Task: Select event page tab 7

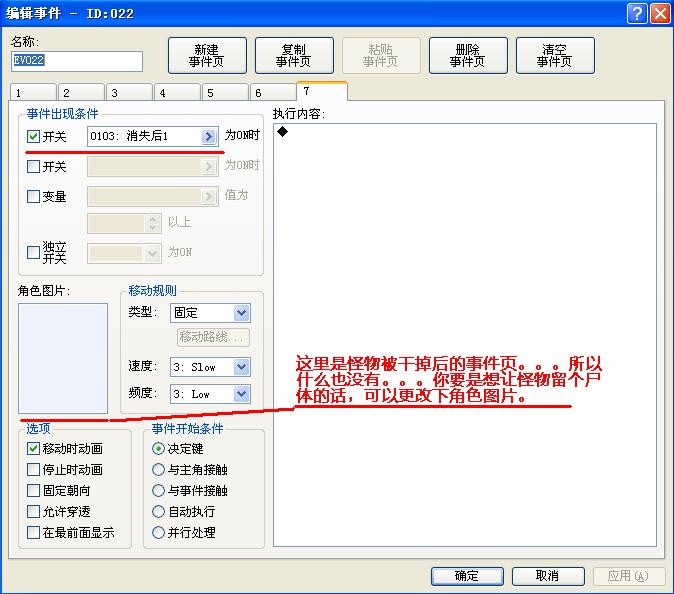Action: pos(322,91)
